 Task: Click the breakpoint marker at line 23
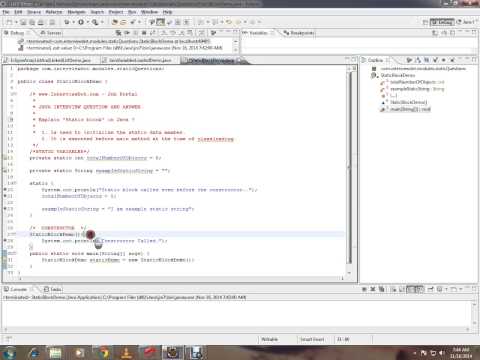(x=5, y=209)
